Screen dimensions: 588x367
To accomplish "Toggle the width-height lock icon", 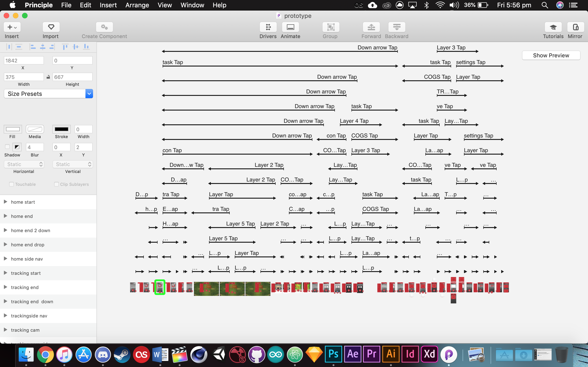I will pyautogui.click(x=48, y=77).
